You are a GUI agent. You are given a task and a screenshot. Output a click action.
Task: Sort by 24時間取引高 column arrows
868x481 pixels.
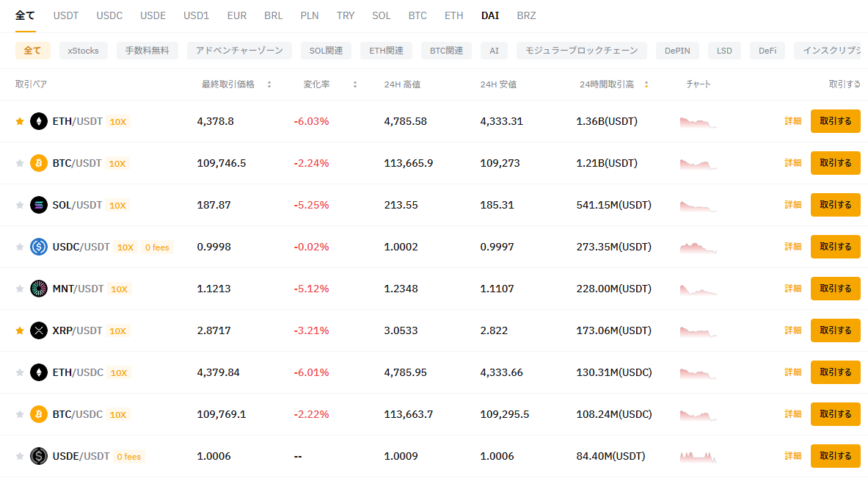click(x=646, y=84)
